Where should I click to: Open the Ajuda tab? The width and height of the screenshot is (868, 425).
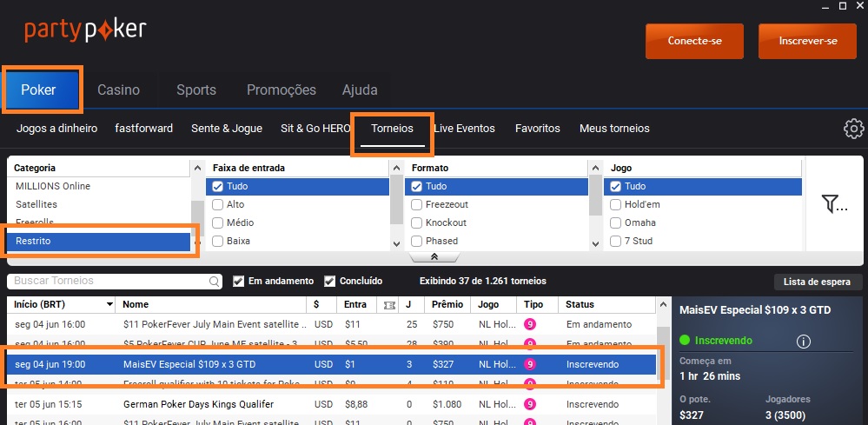click(360, 90)
